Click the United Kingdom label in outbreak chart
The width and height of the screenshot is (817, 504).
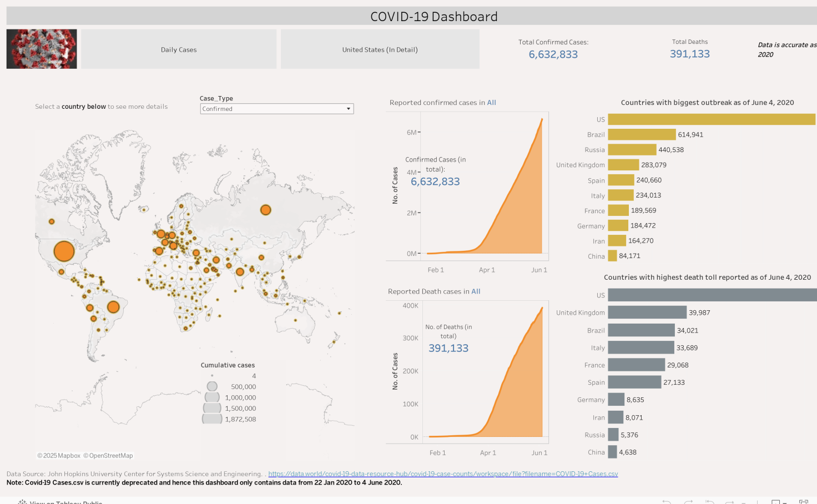pos(581,165)
